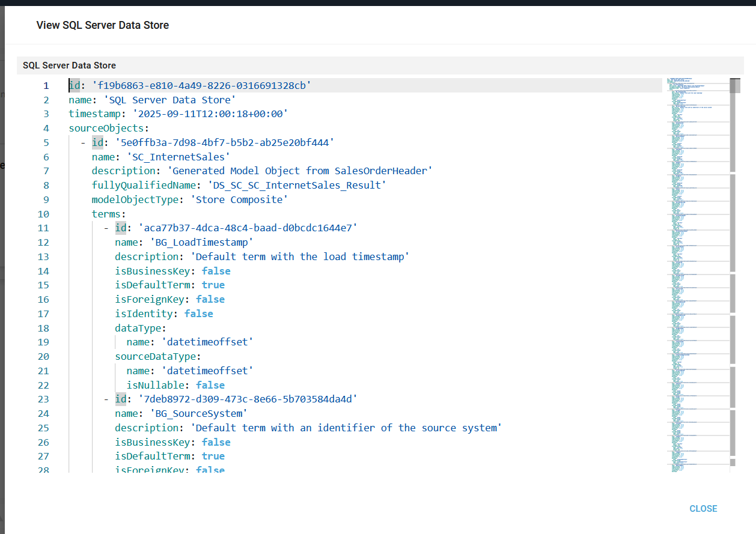This screenshot has width=756, height=534.
Task: Click line number 20 in the gutter
Action: click(43, 356)
